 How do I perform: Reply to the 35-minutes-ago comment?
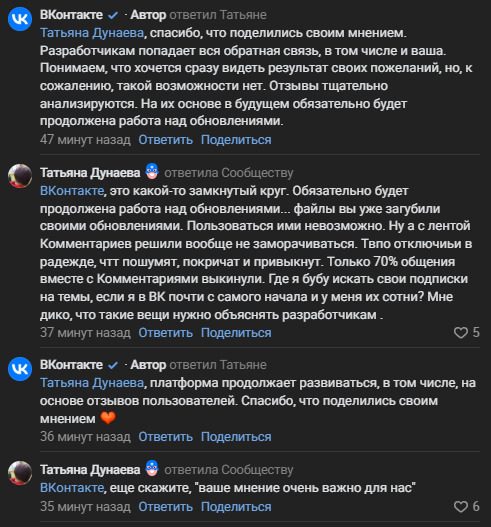pos(166,507)
